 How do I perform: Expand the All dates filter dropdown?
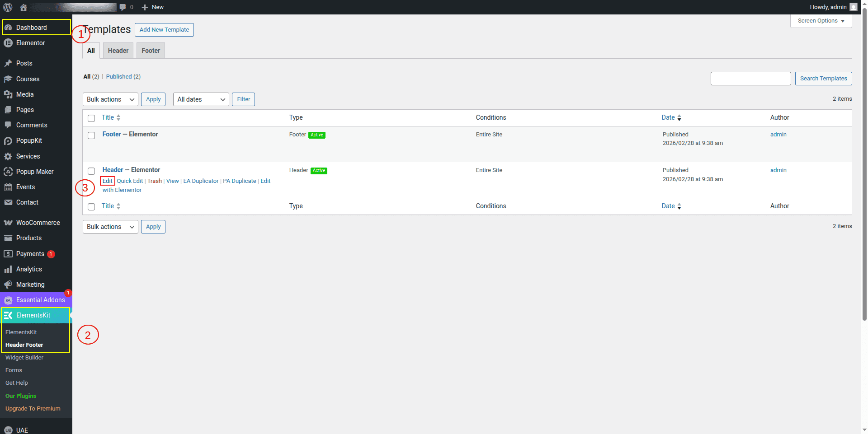click(201, 99)
